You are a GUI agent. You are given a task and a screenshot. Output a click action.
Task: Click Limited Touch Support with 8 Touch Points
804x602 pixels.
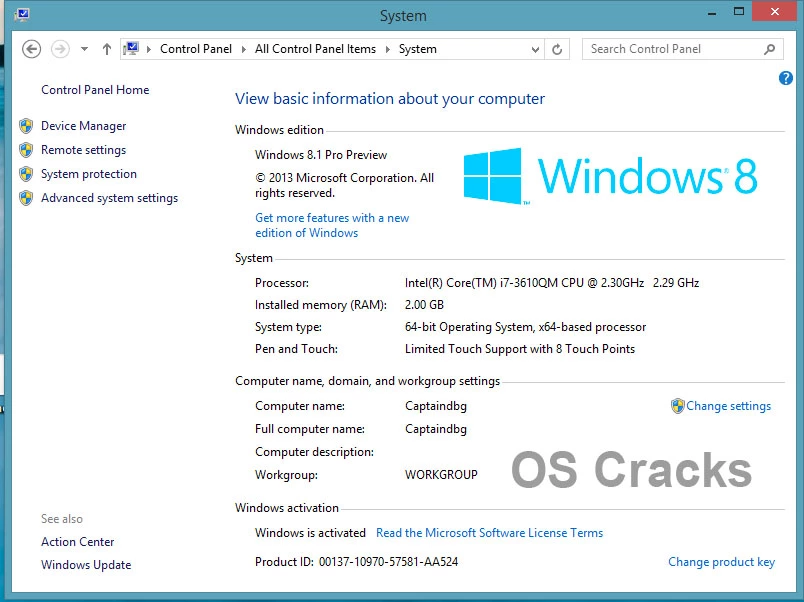tap(520, 349)
